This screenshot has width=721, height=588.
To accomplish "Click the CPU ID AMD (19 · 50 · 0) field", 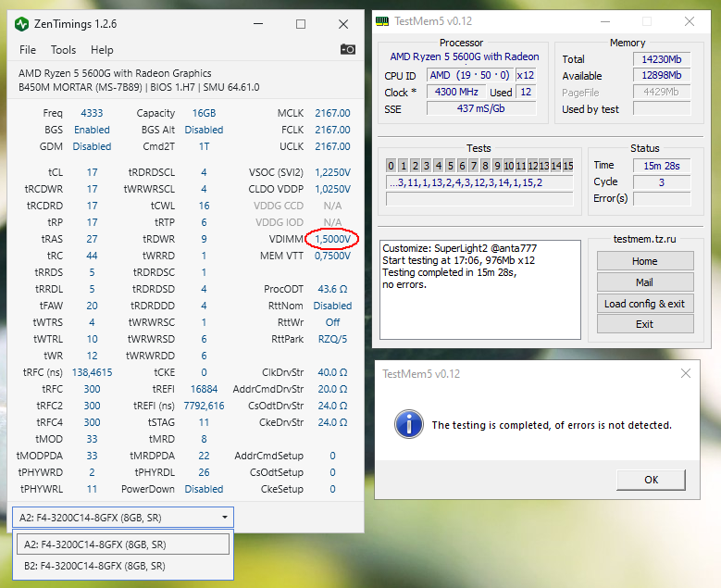I will coord(469,75).
